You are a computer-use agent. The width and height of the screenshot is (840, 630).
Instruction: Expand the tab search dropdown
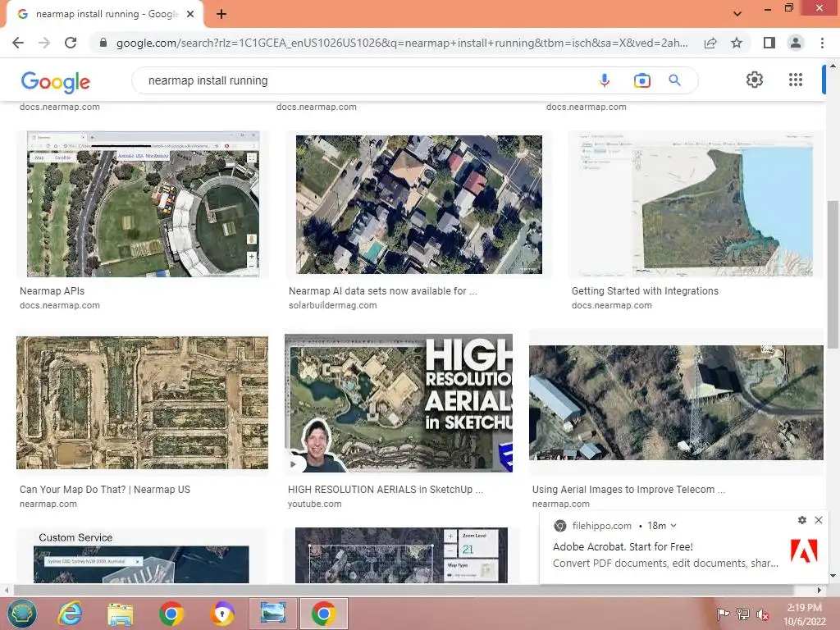click(737, 14)
